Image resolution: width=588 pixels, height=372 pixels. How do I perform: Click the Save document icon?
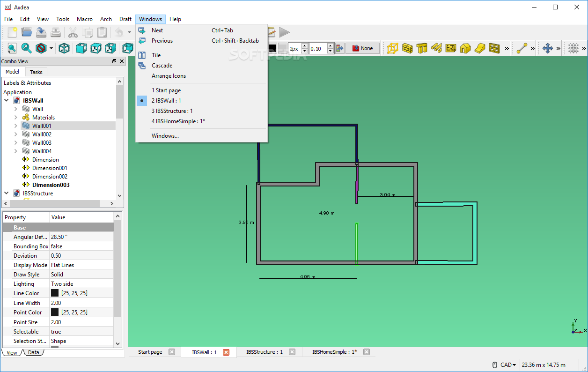coord(41,32)
